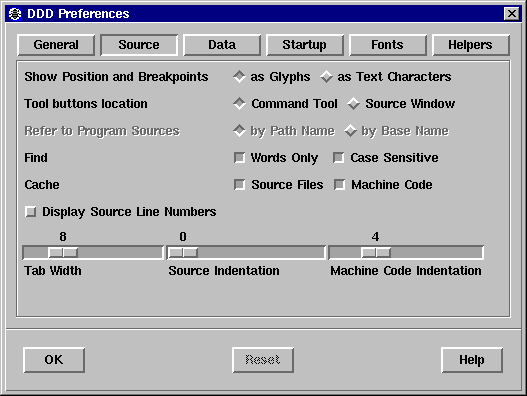527x396 pixels.
Task: Click the Machine Code Indentation slider handle
Action: [376, 252]
